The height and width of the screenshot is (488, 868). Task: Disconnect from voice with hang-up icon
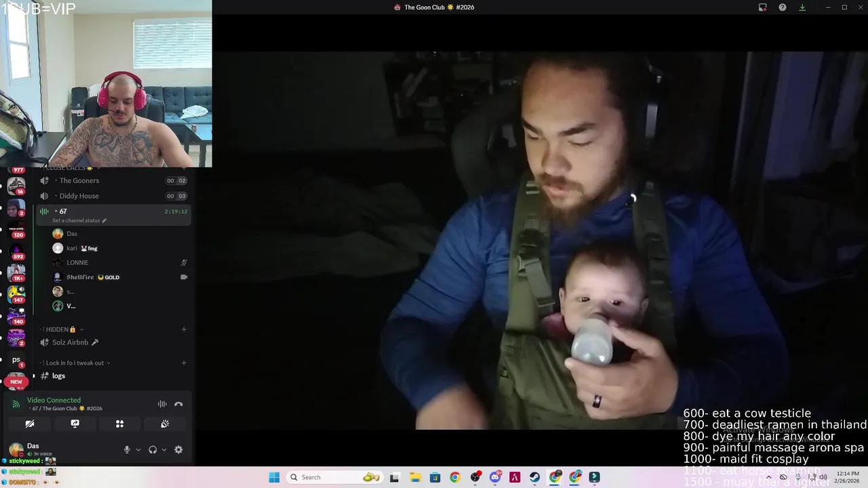(x=178, y=404)
